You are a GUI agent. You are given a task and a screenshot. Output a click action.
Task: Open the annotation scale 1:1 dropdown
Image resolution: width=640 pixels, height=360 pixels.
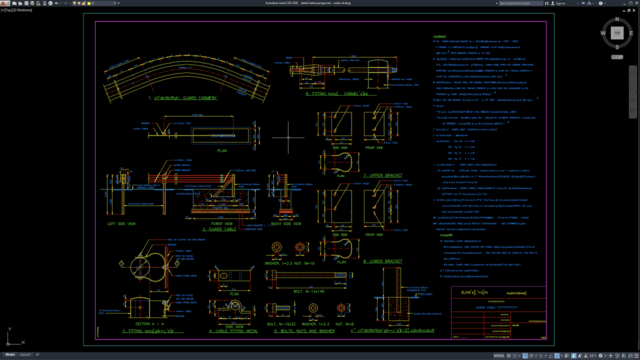pyautogui.click(x=593, y=356)
